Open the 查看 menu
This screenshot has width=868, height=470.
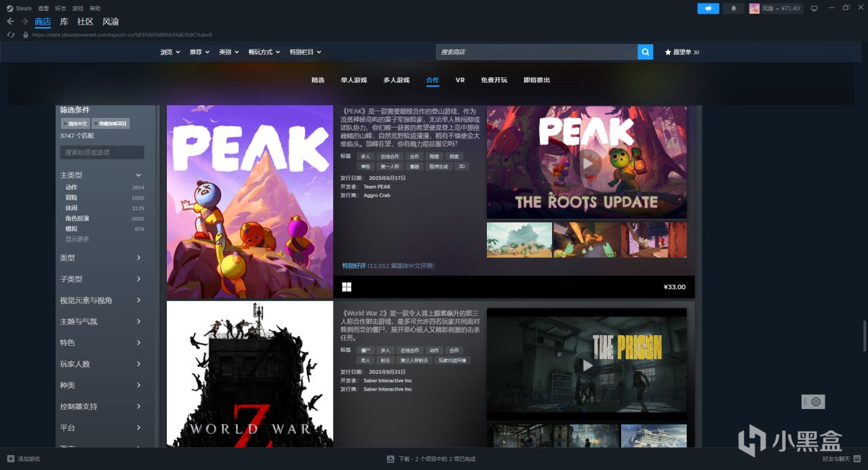coord(43,8)
